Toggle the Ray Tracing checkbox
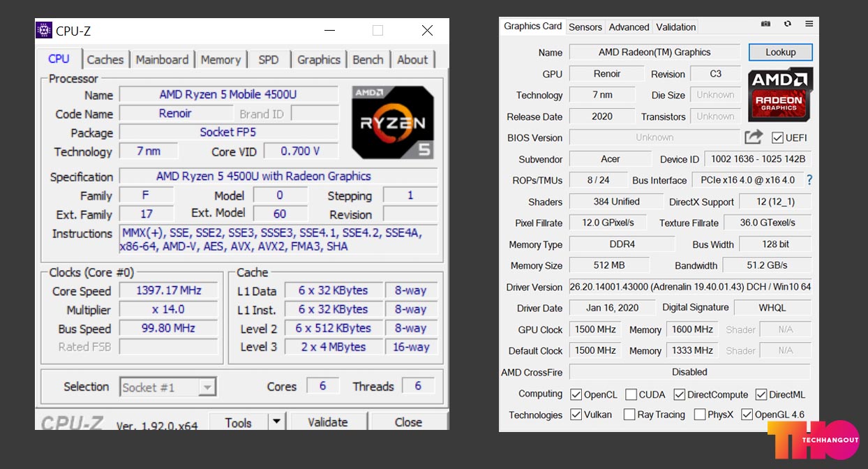The height and width of the screenshot is (469, 868). [x=629, y=415]
